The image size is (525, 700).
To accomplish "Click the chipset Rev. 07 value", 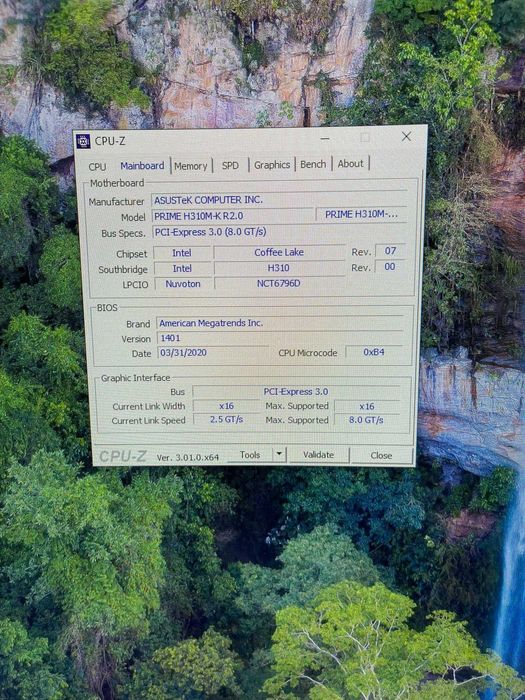I will click(x=390, y=251).
